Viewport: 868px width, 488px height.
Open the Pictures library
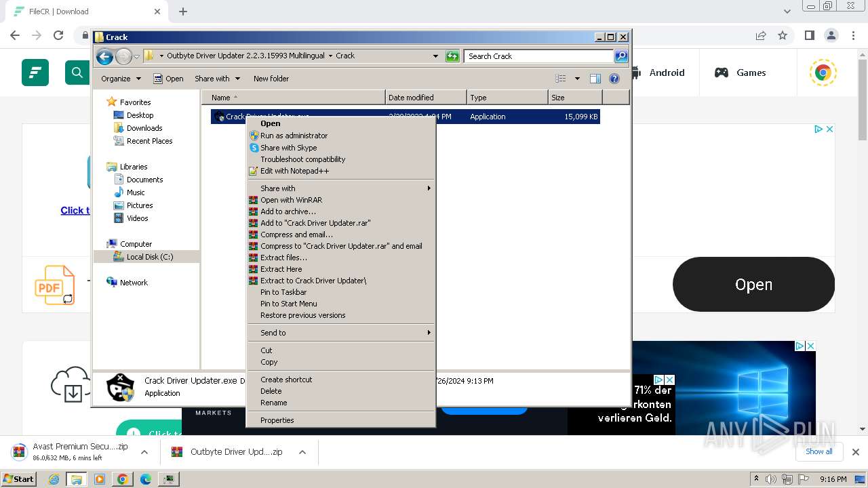tap(140, 205)
